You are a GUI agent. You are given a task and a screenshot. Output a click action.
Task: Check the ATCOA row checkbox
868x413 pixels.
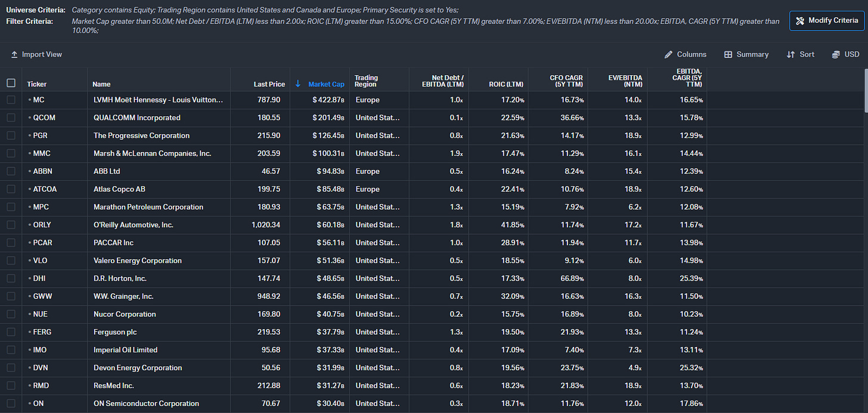[11, 190]
